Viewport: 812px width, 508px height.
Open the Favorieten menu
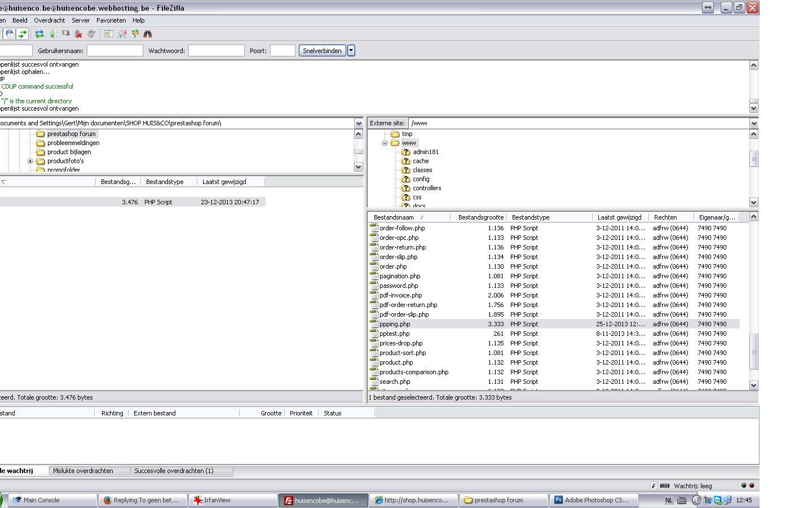point(111,20)
